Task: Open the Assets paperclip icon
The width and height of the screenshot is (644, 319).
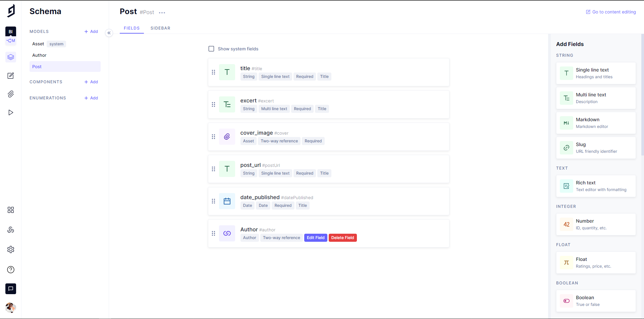Action: click(x=10, y=94)
